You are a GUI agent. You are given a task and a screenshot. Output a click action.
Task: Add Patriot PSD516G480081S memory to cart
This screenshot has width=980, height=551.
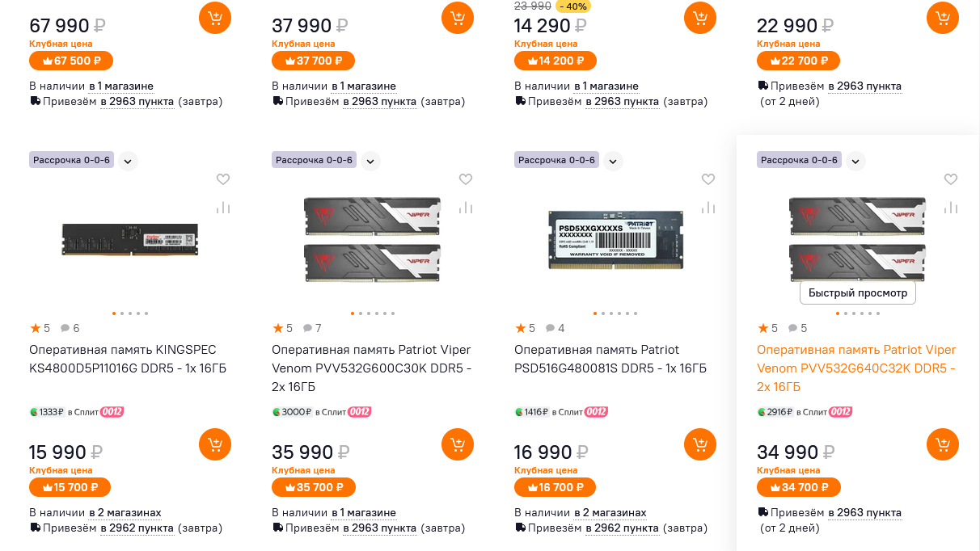[x=700, y=444]
